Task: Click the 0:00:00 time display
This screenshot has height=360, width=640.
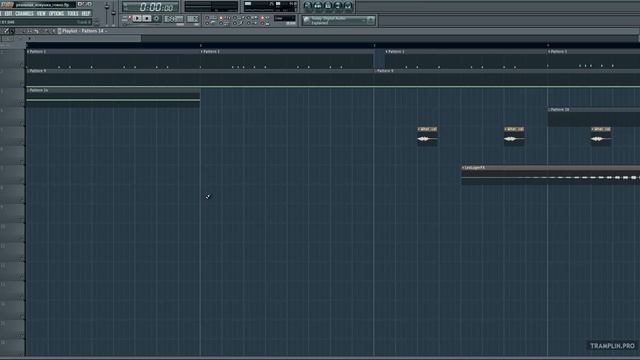Action: coord(151,7)
